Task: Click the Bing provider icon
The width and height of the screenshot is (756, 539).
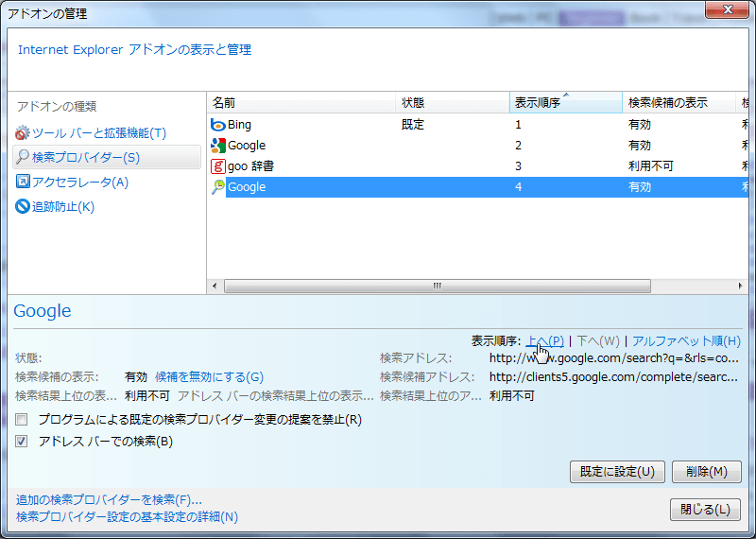Action: point(218,125)
